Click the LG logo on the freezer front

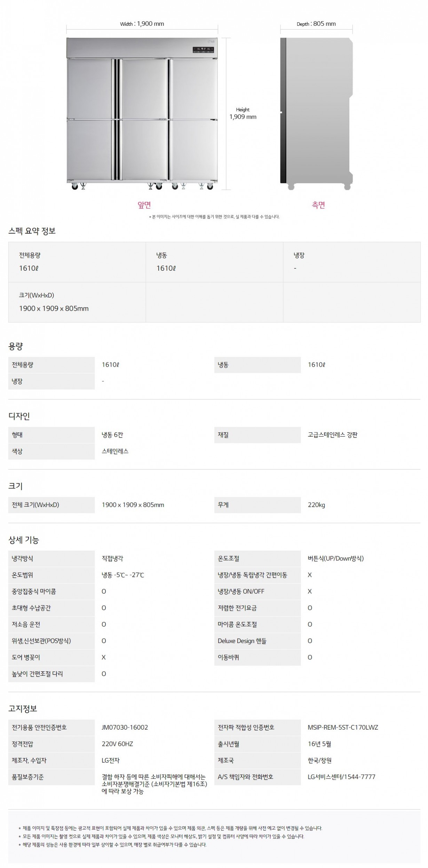tap(209, 41)
